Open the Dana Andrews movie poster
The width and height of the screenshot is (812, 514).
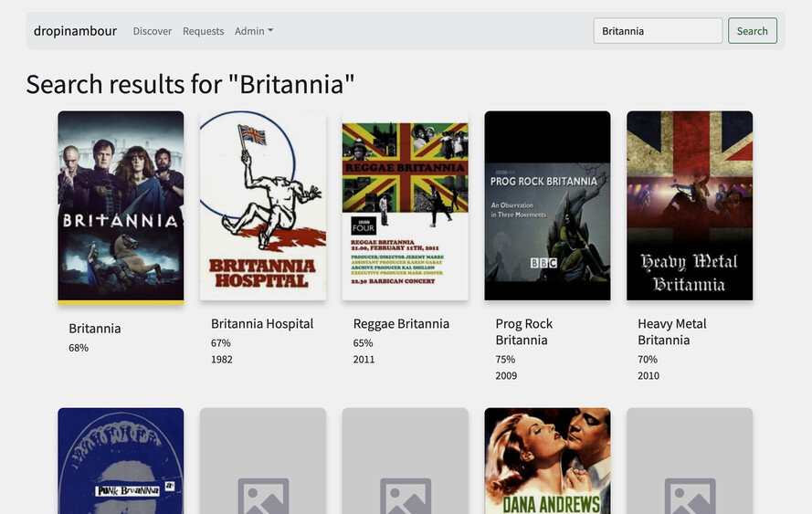[547, 461]
